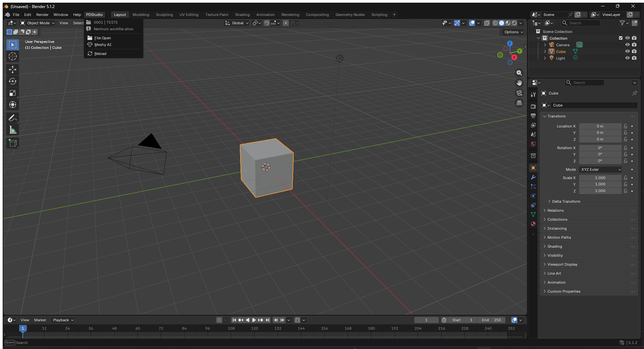This screenshot has height=349, width=644.
Task: Open the Particles properties tab
Action: pyautogui.click(x=533, y=186)
